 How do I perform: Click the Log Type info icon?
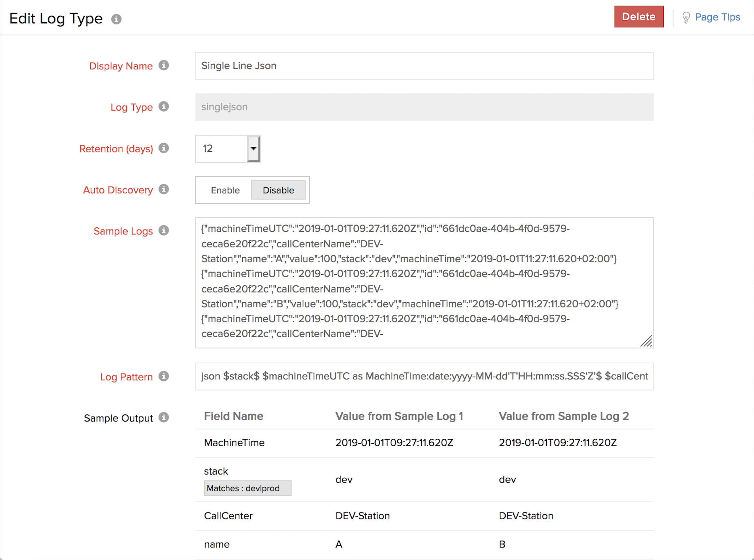pyautogui.click(x=164, y=106)
